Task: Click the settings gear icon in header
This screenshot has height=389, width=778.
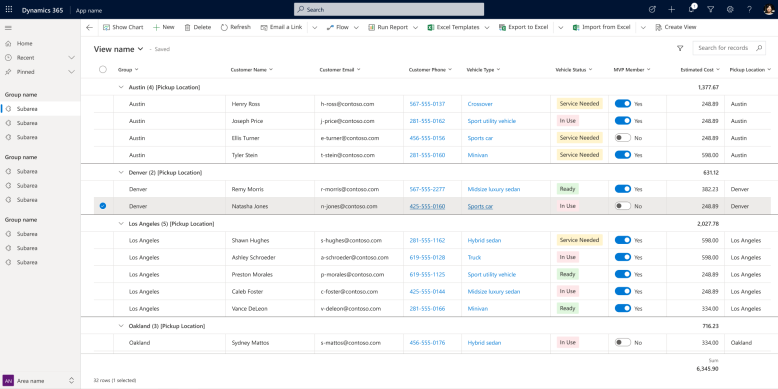Action: [730, 9]
